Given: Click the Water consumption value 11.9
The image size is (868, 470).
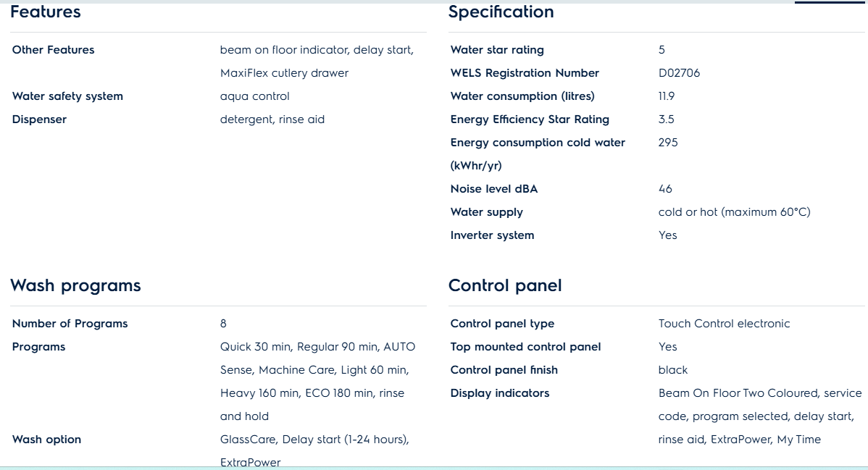Looking at the screenshot, I should [667, 96].
